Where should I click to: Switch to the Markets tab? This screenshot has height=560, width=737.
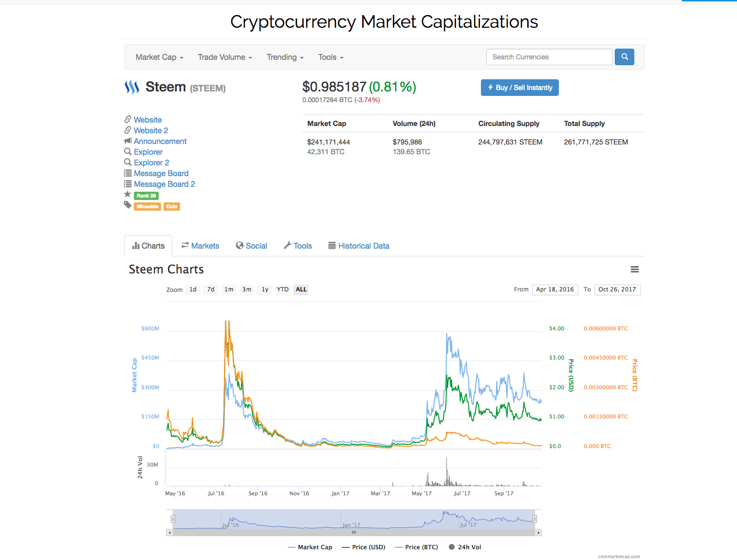[x=200, y=246]
